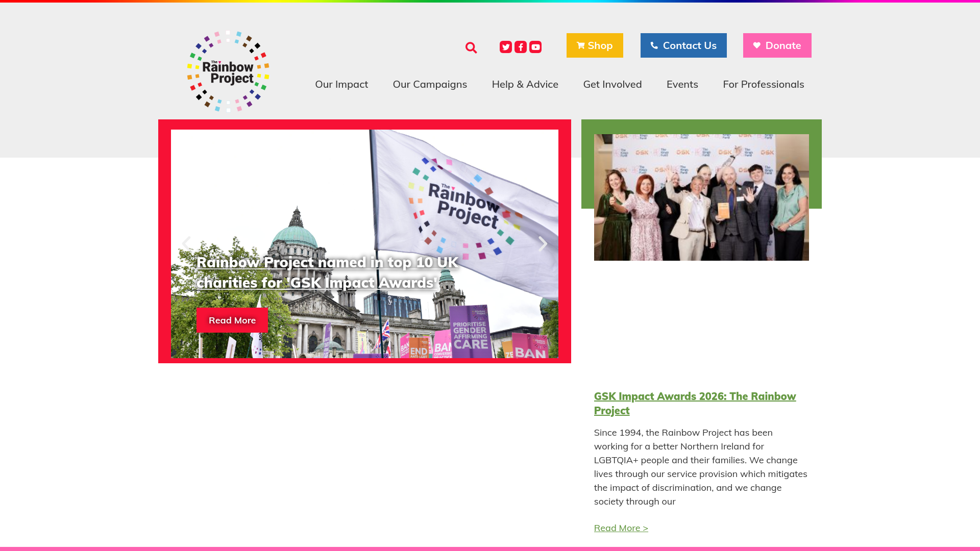Open the Events menu item
Screen dimensions: 980x551
click(x=682, y=84)
